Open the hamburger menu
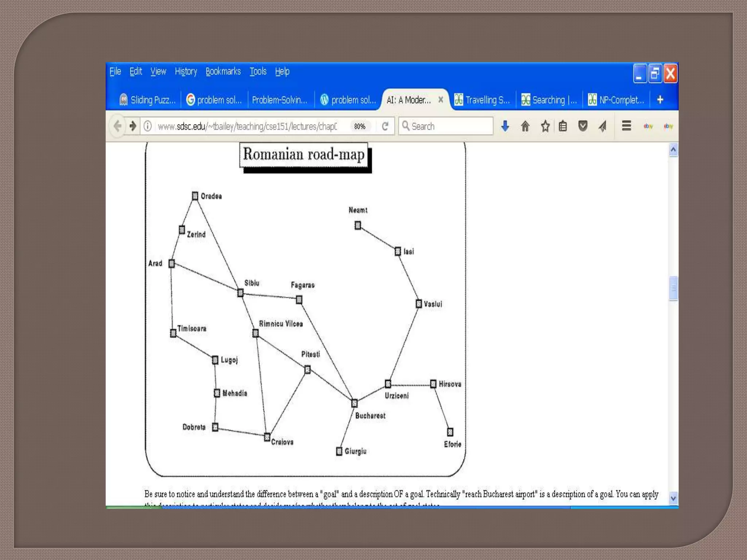The height and width of the screenshot is (560, 747). [626, 126]
